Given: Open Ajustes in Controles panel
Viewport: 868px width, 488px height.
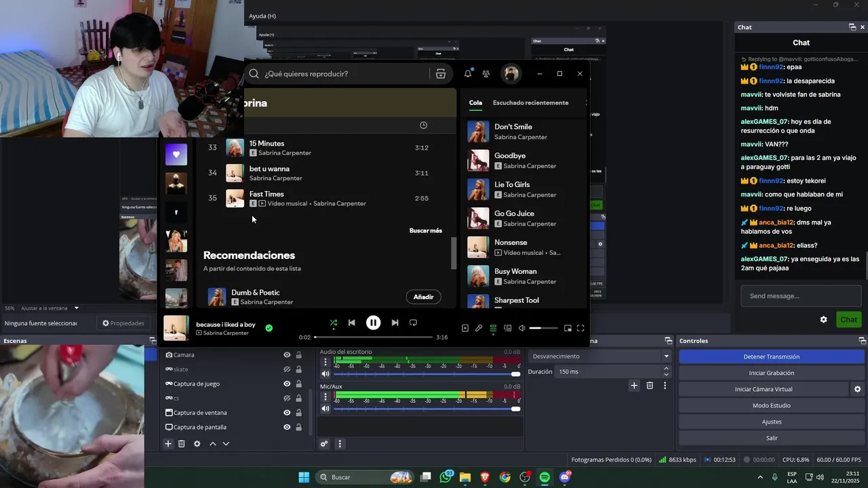Looking at the screenshot, I should 772,422.
